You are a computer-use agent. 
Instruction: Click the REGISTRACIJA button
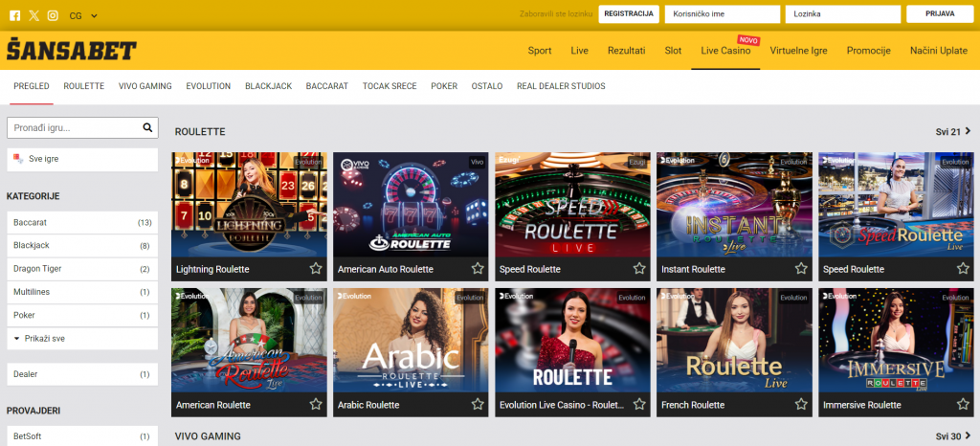click(629, 13)
